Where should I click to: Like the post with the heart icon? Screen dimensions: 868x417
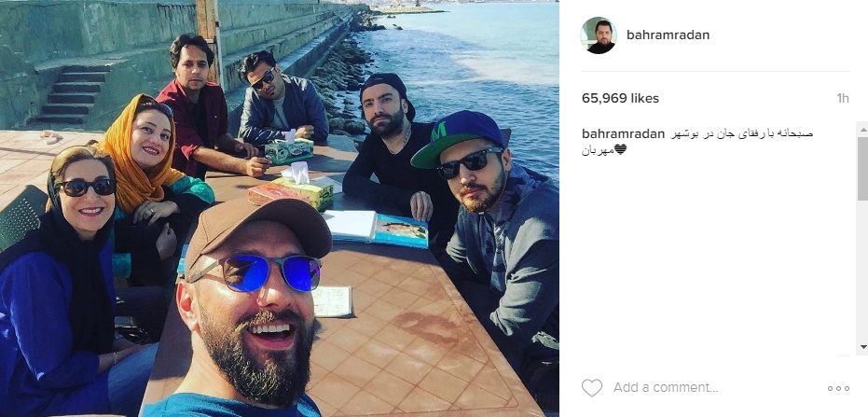coord(592,388)
